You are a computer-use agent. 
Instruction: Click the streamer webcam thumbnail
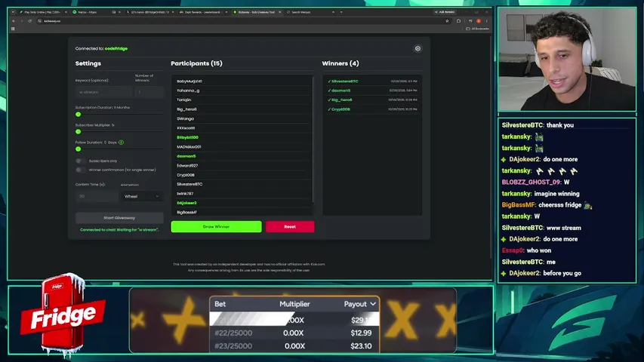pyautogui.click(x=567, y=59)
